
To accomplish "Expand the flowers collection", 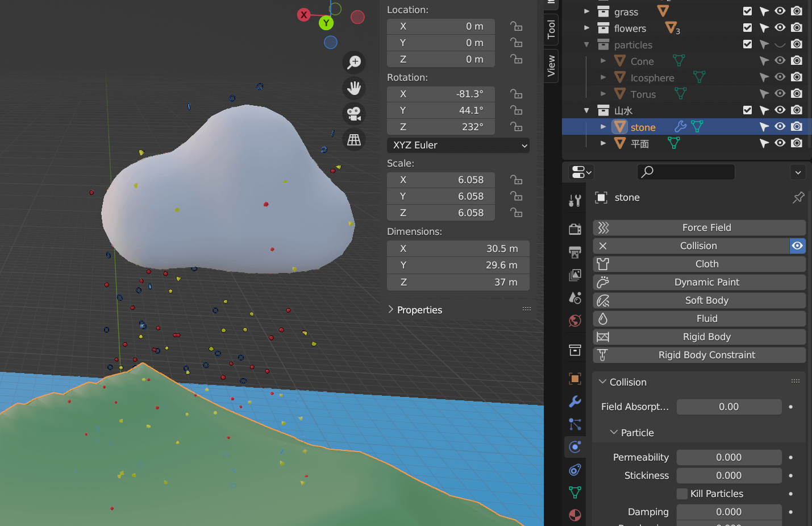I will (587, 28).
